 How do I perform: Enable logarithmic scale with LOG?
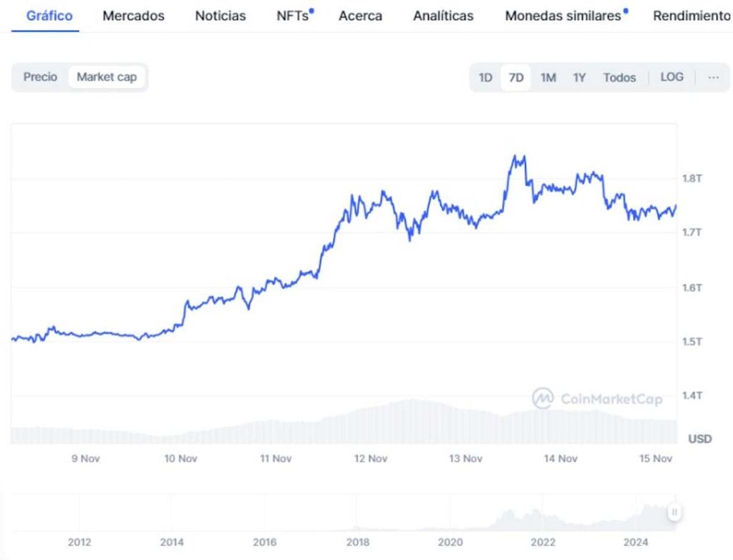671,77
